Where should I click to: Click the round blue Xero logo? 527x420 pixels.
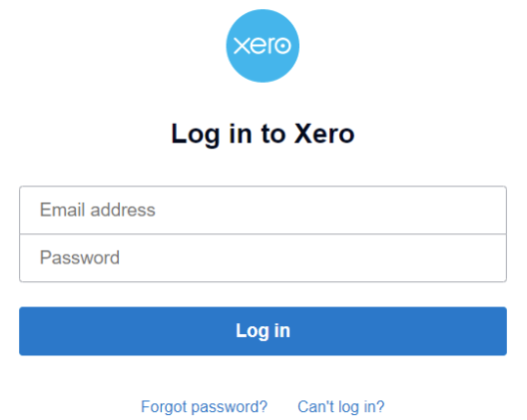263,46
